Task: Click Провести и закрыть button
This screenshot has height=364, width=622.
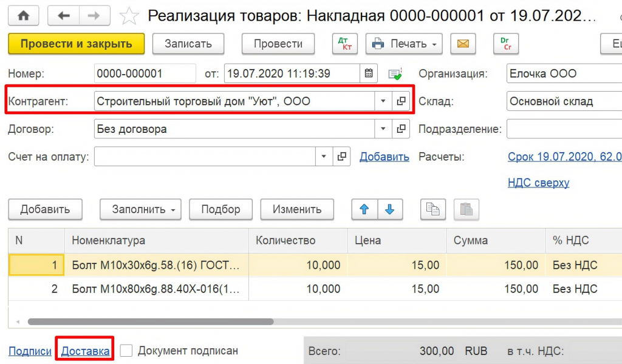Action: click(76, 44)
